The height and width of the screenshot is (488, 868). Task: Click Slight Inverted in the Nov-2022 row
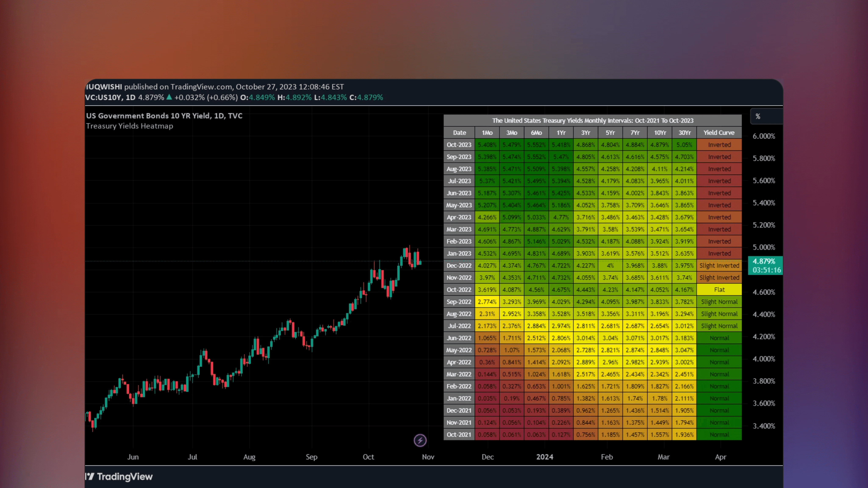click(x=719, y=277)
